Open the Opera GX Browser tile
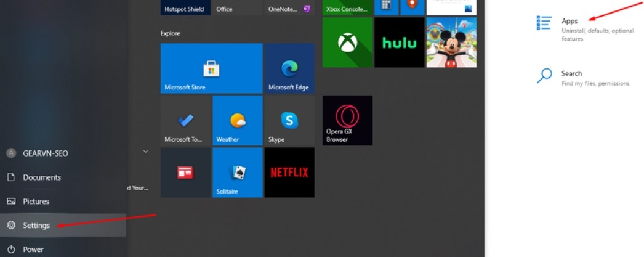The width and height of the screenshot is (644, 257). tap(347, 120)
